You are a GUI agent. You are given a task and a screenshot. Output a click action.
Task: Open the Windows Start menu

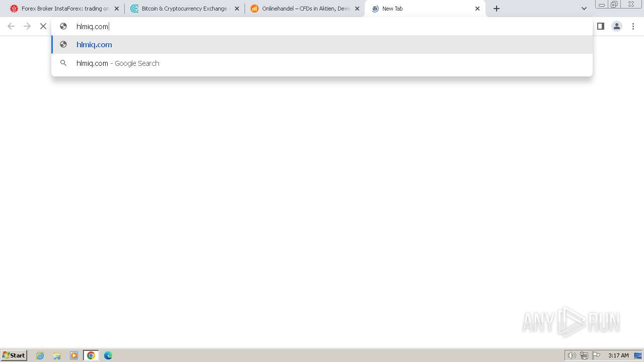pyautogui.click(x=14, y=355)
